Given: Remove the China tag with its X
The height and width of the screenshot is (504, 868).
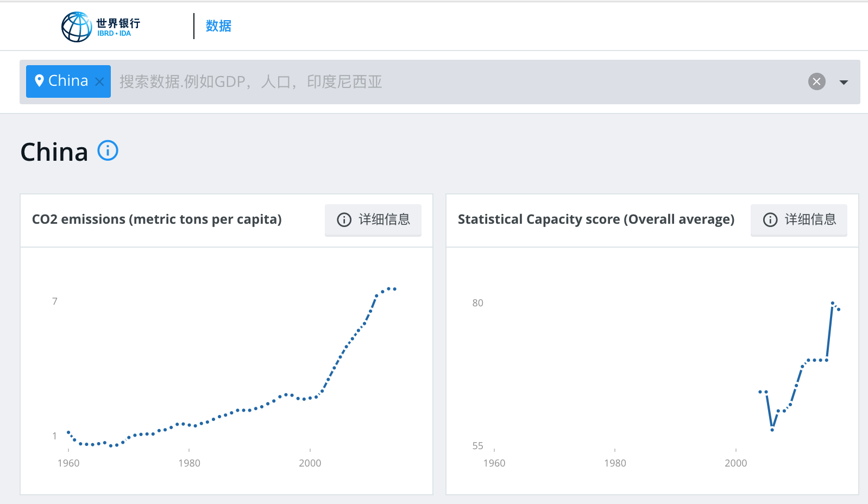Looking at the screenshot, I should 99,81.
